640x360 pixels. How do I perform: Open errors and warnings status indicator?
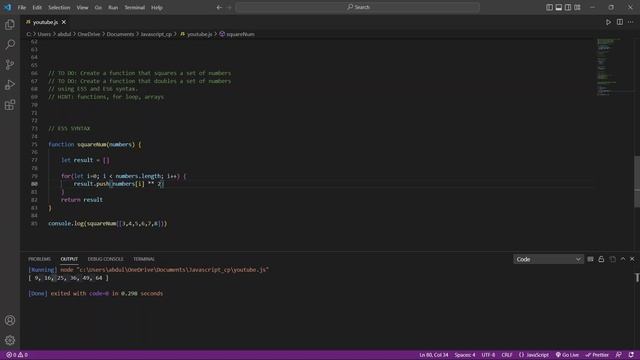(17, 355)
